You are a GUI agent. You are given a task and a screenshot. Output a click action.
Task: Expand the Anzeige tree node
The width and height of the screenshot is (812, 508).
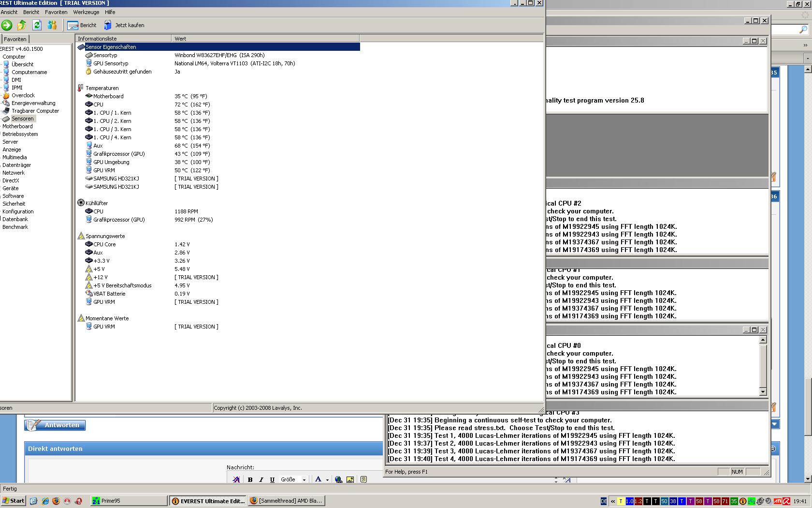pos(12,149)
